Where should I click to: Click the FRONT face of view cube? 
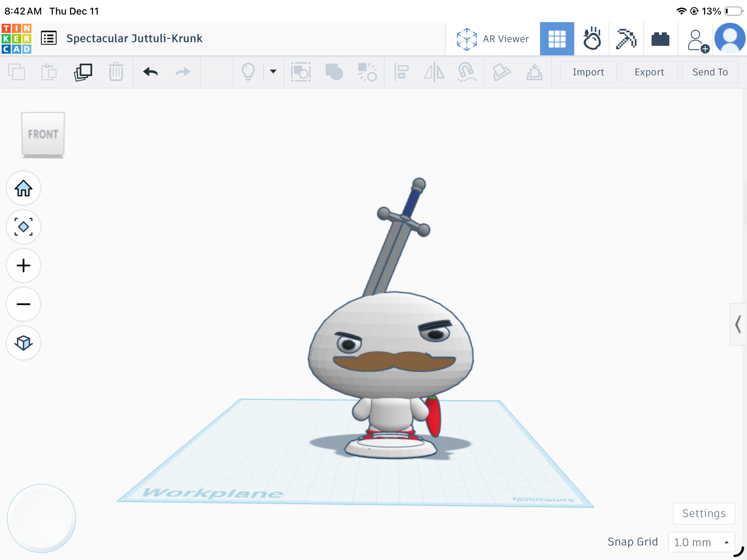pyautogui.click(x=43, y=134)
